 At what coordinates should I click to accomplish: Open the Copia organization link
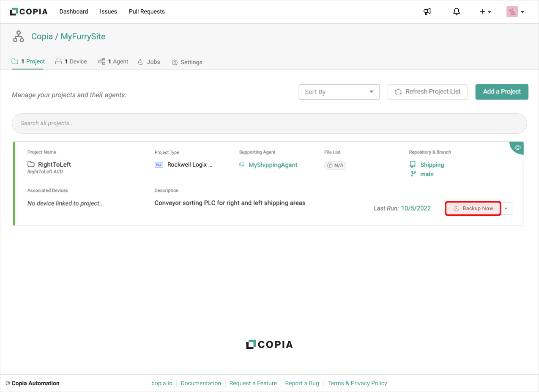[x=42, y=36]
